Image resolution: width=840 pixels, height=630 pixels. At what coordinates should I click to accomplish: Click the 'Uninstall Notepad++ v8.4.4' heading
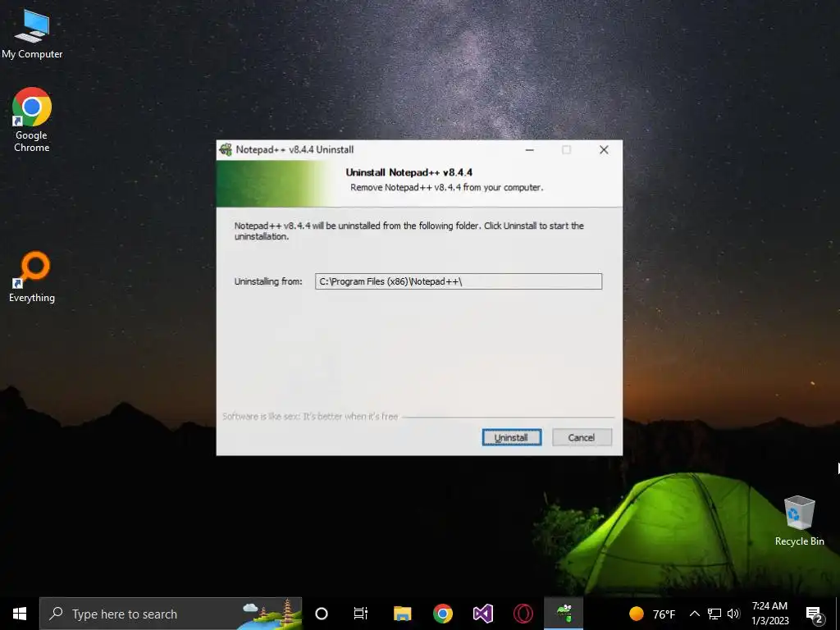coord(409,172)
